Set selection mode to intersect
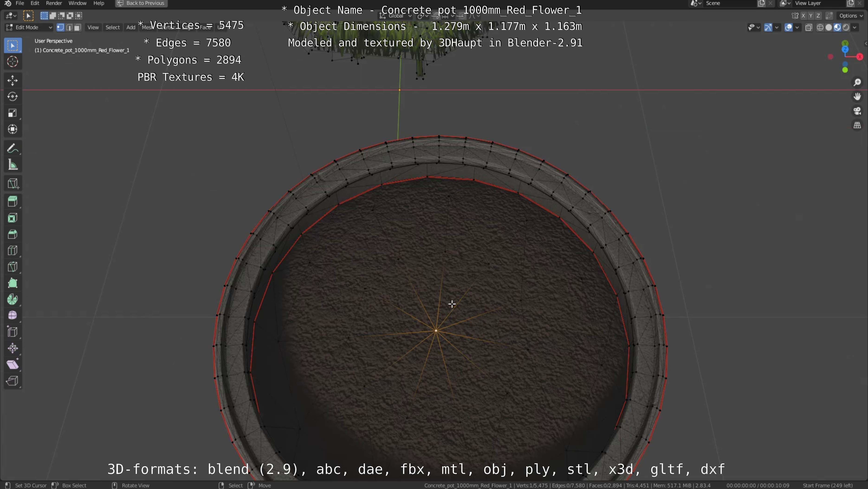The height and width of the screenshot is (489, 868). click(x=79, y=16)
